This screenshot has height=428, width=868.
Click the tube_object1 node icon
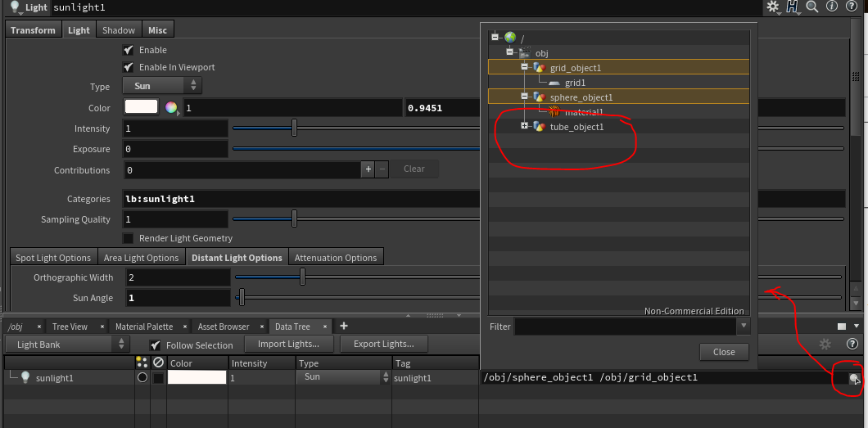pyautogui.click(x=539, y=127)
